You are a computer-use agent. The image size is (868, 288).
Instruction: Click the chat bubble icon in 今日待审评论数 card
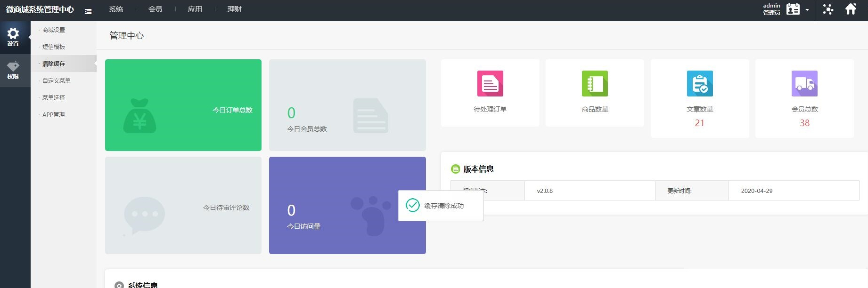point(144,216)
